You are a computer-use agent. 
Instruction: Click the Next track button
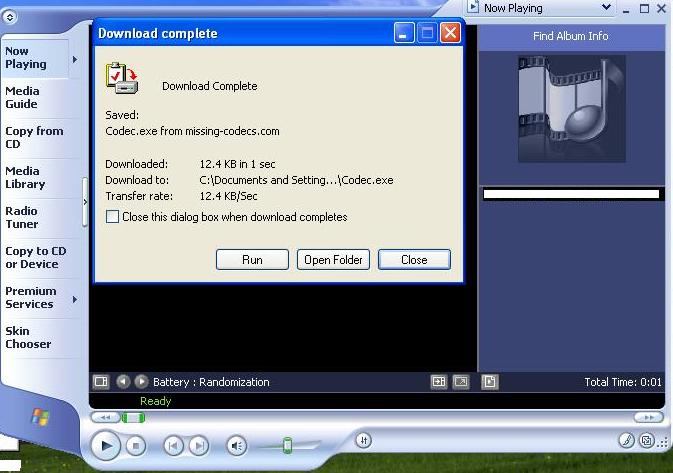click(199, 446)
